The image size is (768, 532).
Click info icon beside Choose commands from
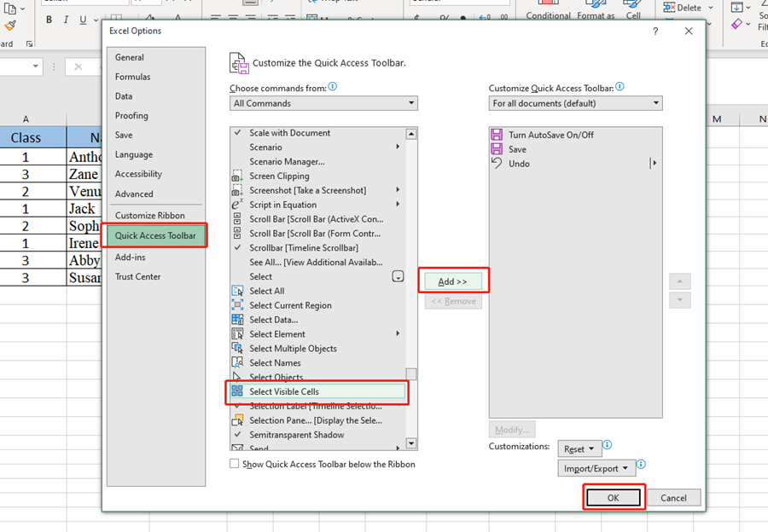tap(333, 87)
